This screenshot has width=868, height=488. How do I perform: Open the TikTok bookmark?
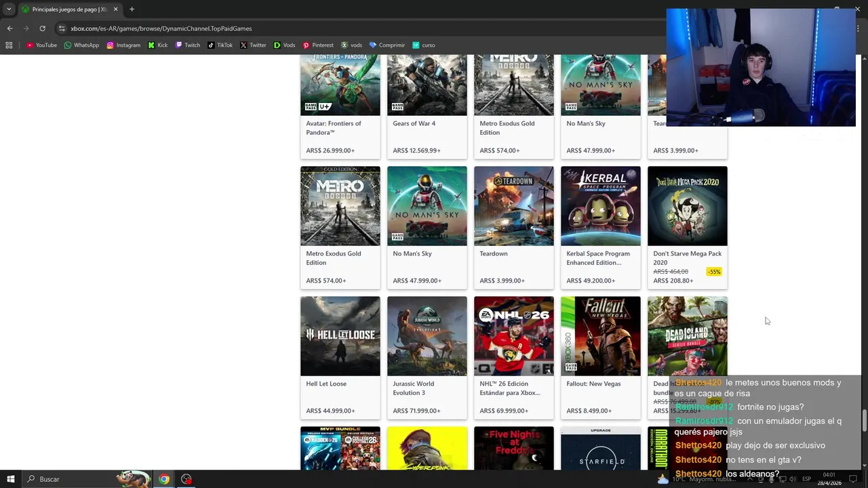[x=220, y=45]
